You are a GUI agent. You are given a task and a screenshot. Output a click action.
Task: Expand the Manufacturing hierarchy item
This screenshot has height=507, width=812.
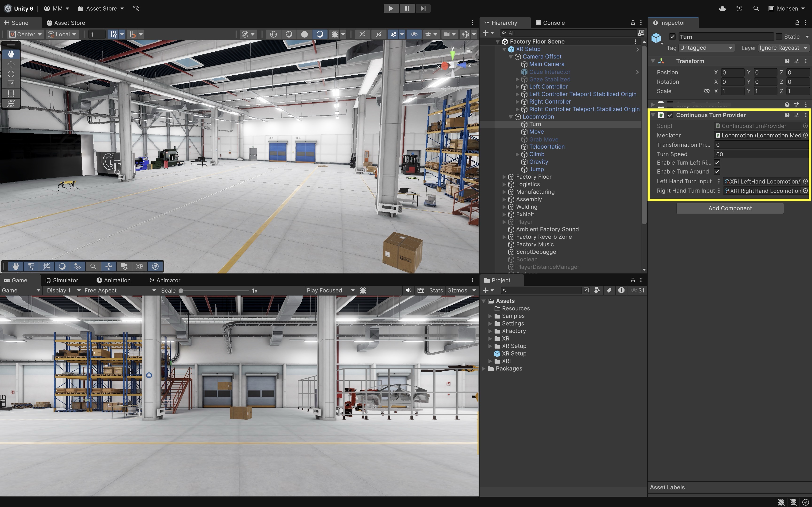504,192
